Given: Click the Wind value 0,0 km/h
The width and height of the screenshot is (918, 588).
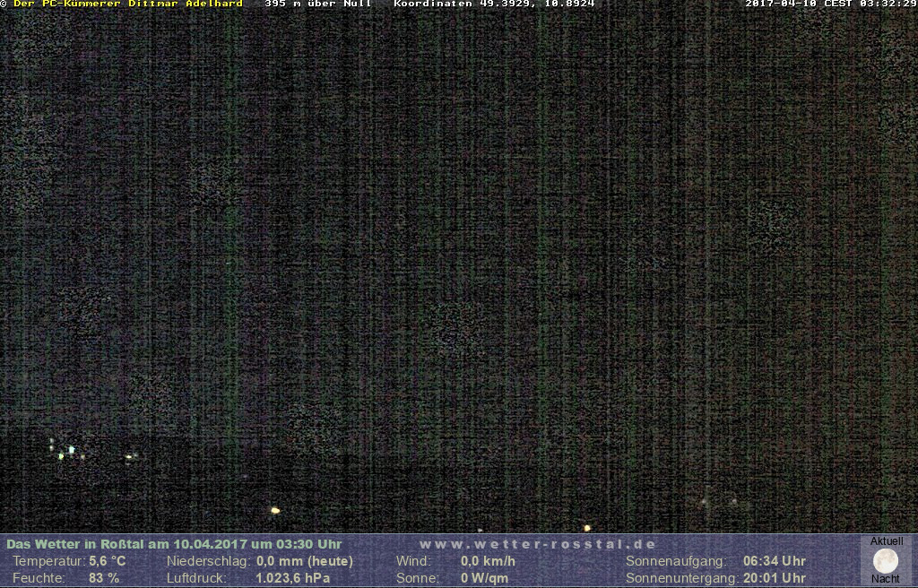Looking at the screenshot, I should (488, 561).
